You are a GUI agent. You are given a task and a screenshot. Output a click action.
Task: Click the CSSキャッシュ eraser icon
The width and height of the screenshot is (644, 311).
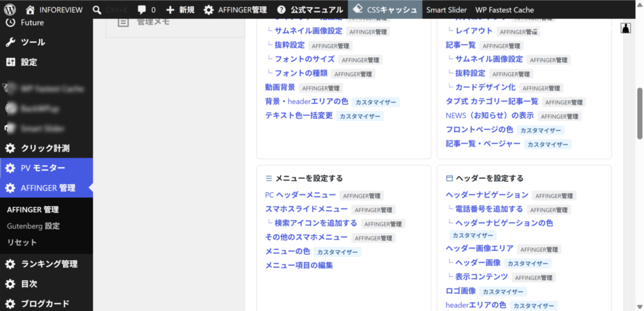coord(358,9)
